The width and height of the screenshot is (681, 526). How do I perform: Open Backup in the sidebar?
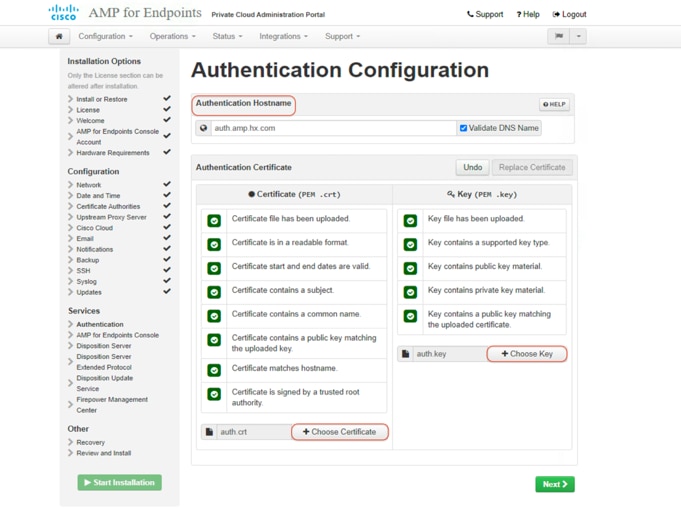pos(88,260)
